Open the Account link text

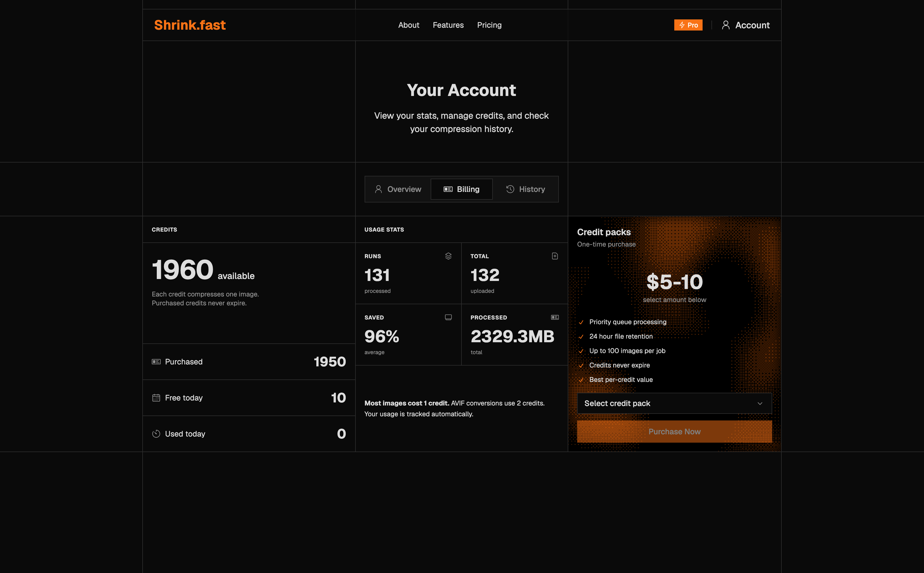pyautogui.click(x=752, y=25)
